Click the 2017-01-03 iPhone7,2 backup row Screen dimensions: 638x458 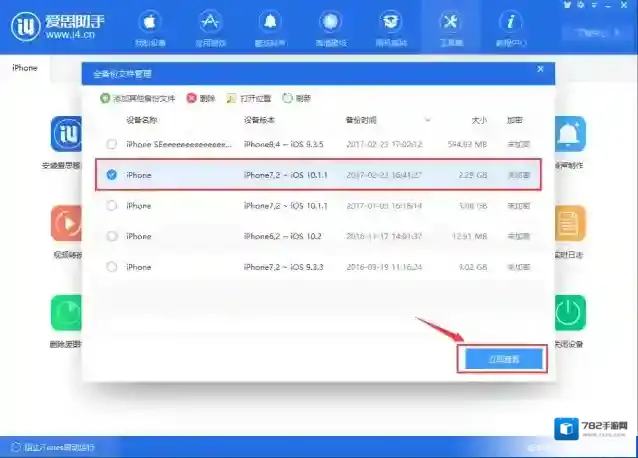[x=318, y=206]
